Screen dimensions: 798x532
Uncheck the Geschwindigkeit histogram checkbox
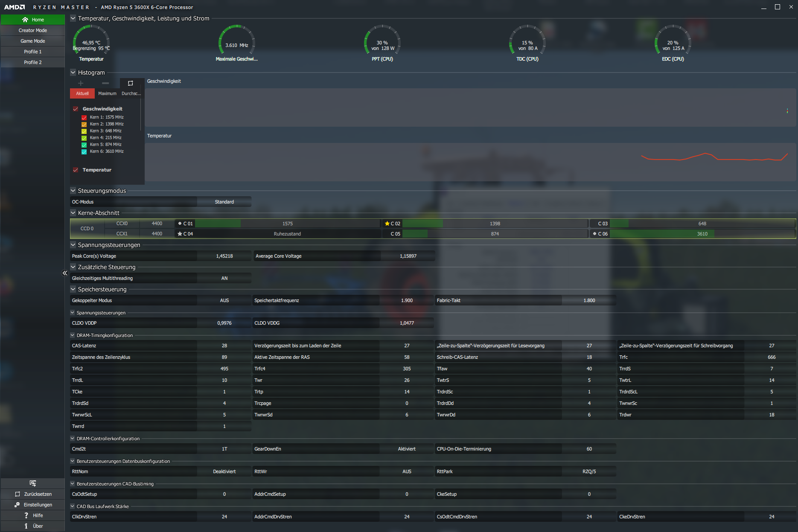click(x=76, y=109)
